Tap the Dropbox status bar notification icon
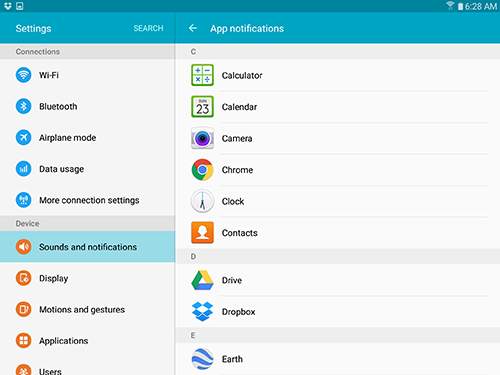The width and height of the screenshot is (500, 375). click(8, 6)
